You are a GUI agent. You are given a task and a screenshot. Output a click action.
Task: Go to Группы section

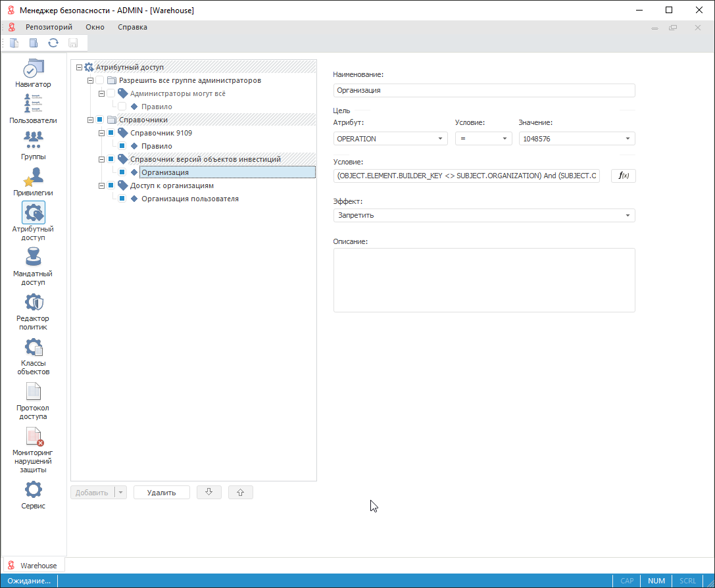tap(34, 145)
